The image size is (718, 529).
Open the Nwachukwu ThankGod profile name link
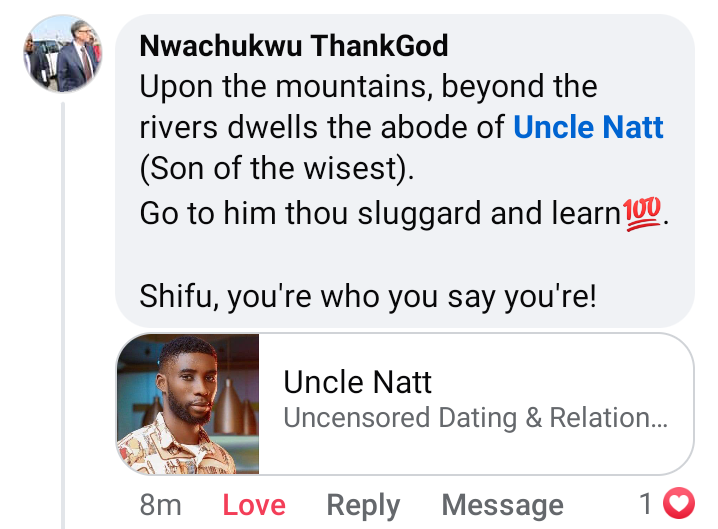294,46
